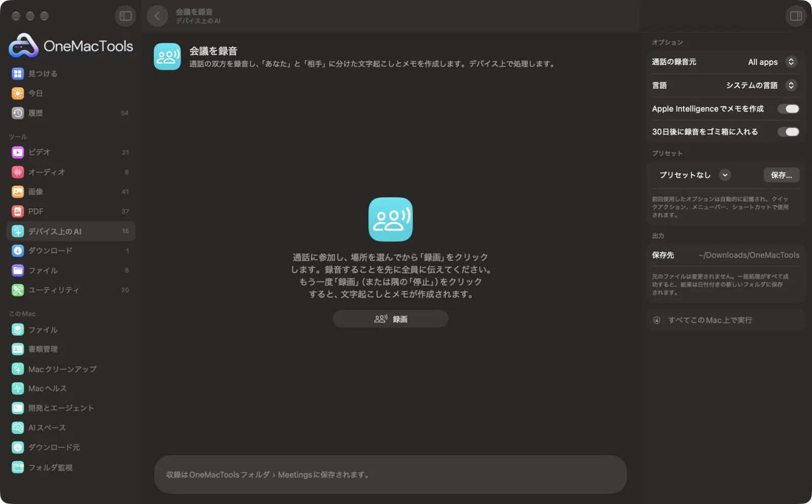Toggle Apple Intelligenceでメモを作成 switch
The image size is (812, 504).
click(x=789, y=109)
